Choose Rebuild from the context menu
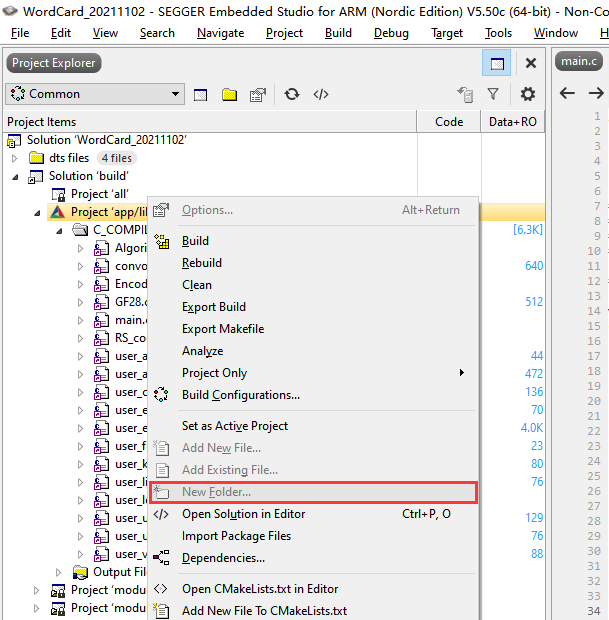The image size is (609, 620). (x=202, y=263)
